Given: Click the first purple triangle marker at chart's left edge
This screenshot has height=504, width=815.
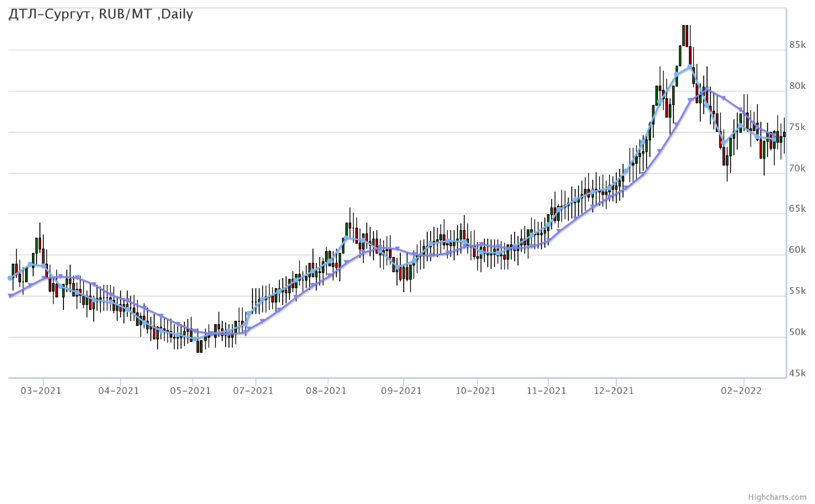Looking at the screenshot, I should pyautogui.click(x=10, y=296).
